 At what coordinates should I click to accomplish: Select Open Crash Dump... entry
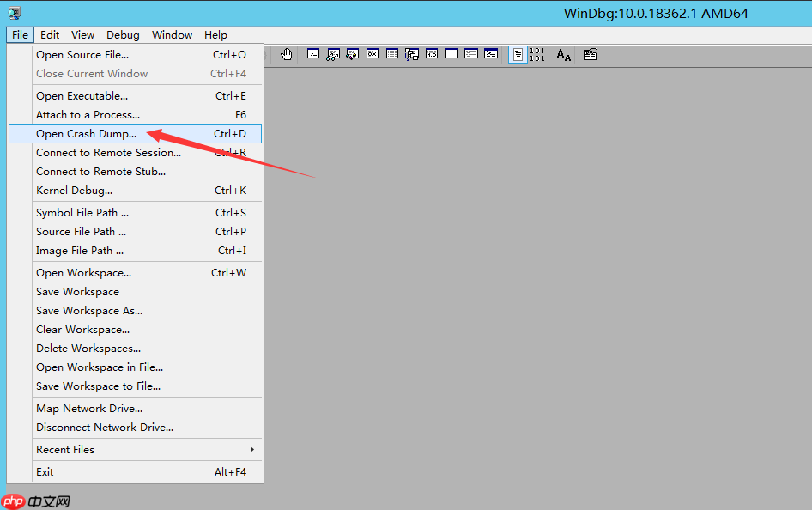[135, 134]
